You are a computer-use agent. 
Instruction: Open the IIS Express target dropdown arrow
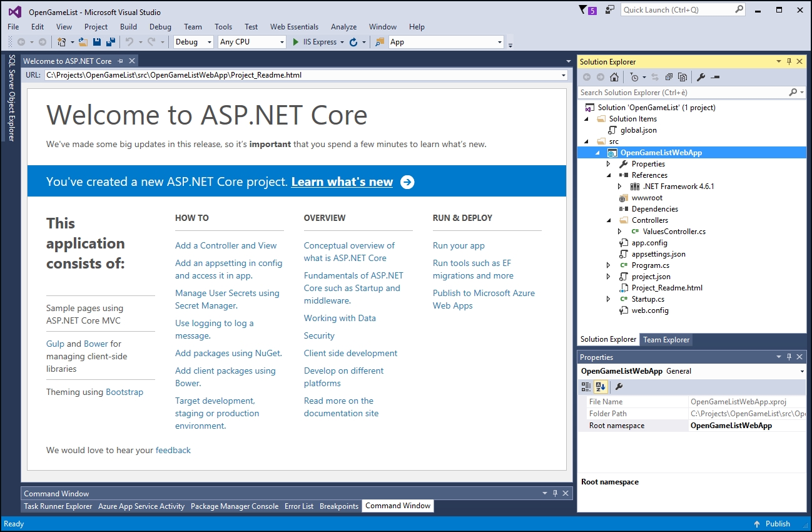click(x=342, y=42)
